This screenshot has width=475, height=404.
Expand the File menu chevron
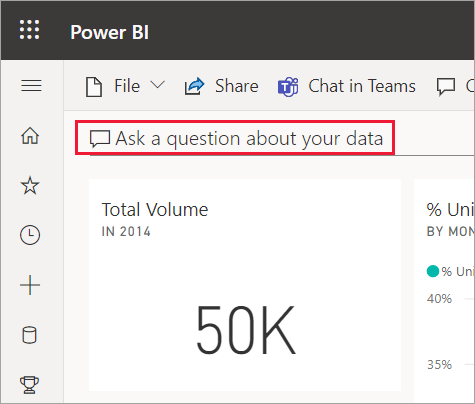(x=157, y=85)
